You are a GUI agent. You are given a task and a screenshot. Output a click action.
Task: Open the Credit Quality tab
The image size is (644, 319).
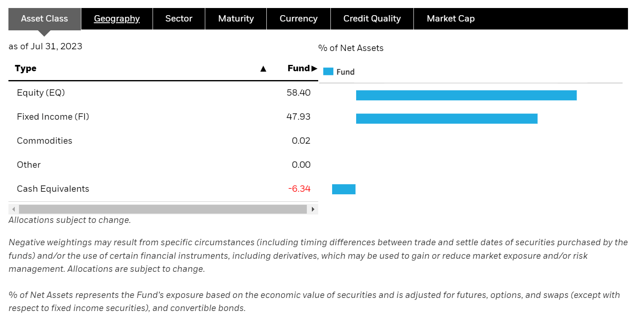(x=372, y=19)
